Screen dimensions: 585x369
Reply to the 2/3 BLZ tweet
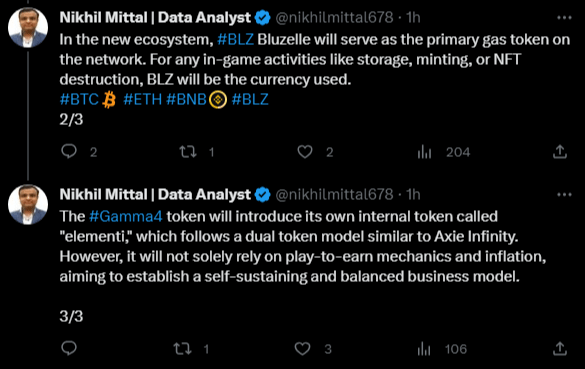point(69,152)
